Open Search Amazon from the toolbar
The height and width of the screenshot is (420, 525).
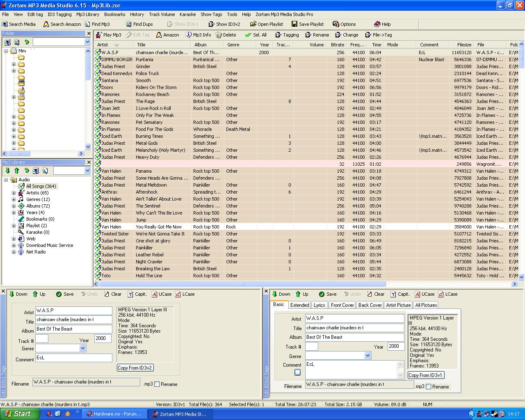[62, 24]
